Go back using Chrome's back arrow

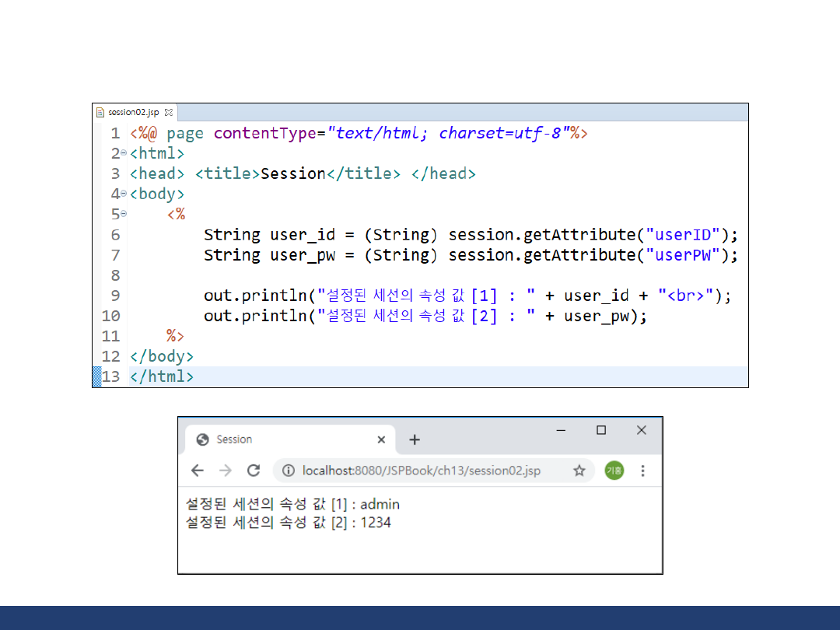(198, 471)
